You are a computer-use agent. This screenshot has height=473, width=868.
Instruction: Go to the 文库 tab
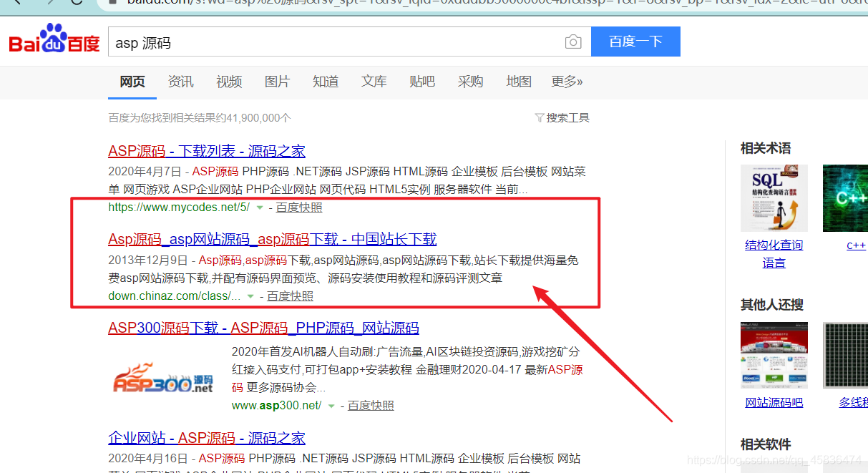(x=374, y=82)
